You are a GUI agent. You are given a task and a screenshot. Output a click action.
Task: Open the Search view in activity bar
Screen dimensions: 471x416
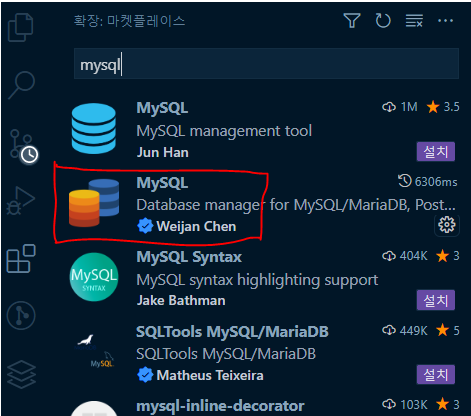(x=21, y=85)
